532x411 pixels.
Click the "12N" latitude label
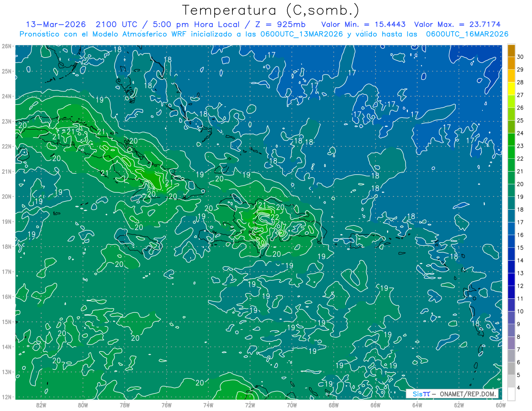6,397
